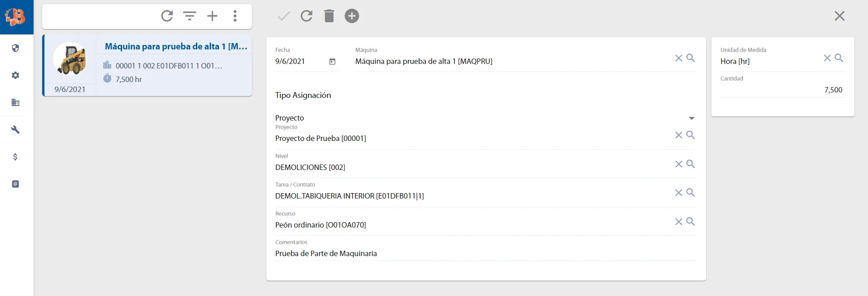
Task: Refresh the list panel
Action: coord(167,16)
